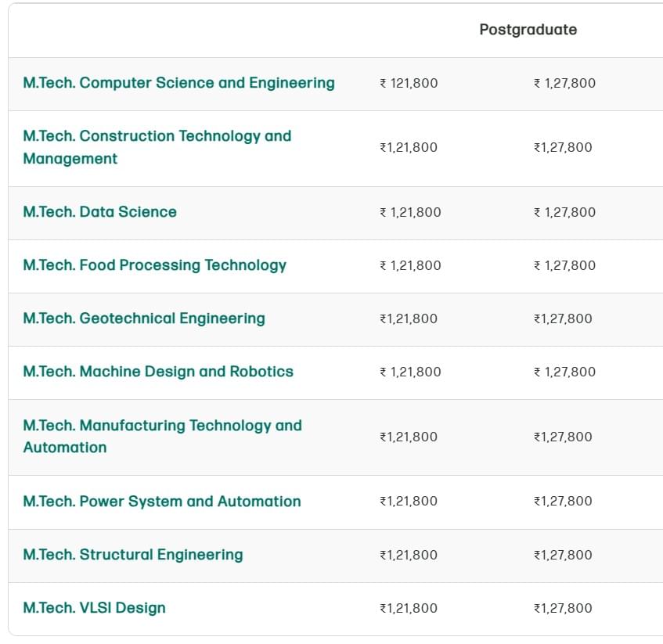Click ₹ 1,21,800 fee for Food Processing Technology
The width and height of the screenshot is (663, 644).
(x=410, y=265)
